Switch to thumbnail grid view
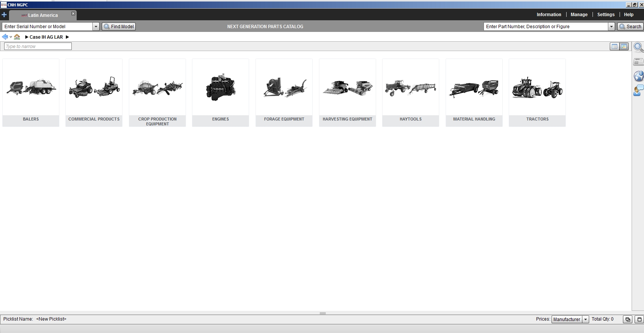 coord(624,47)
